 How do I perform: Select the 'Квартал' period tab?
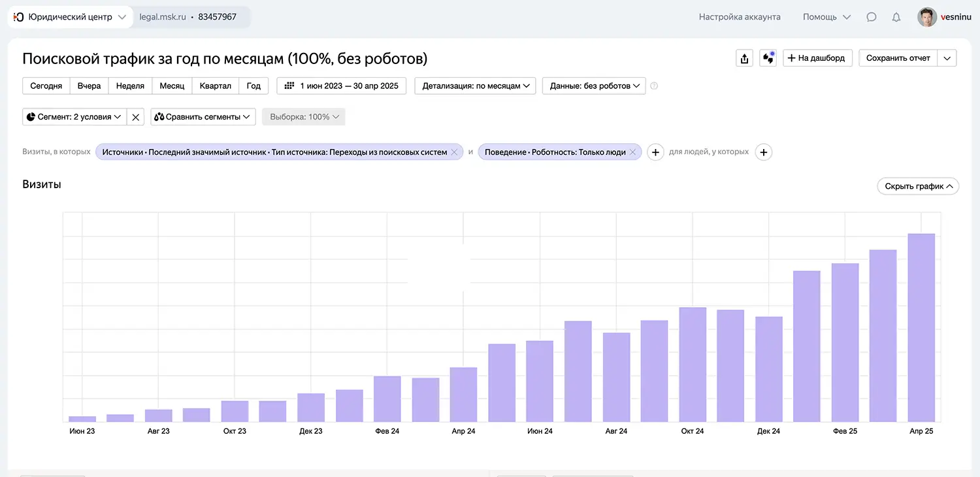(x=215, y=86)
